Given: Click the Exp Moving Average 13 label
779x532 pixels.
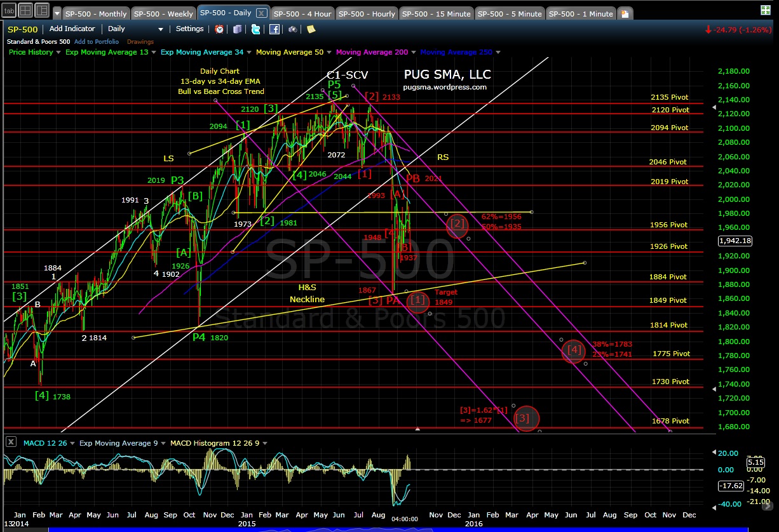Looking at the screenshot, I should (x=107, y=53).
